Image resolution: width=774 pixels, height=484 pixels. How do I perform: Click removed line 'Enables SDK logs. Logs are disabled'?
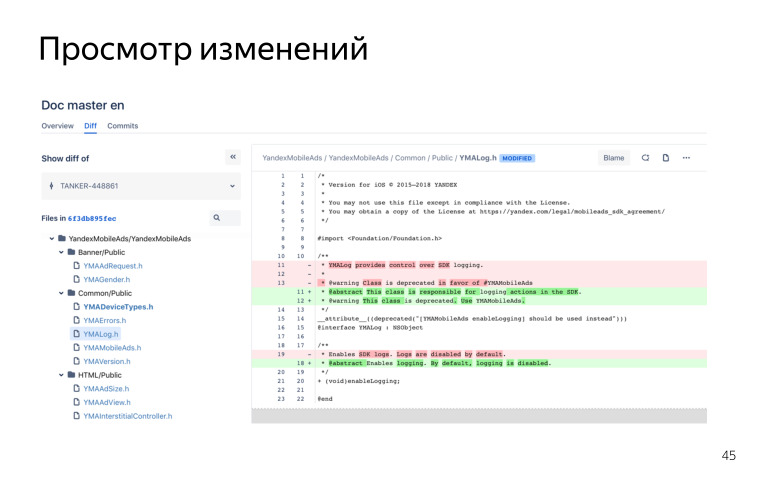pos(479,354)
